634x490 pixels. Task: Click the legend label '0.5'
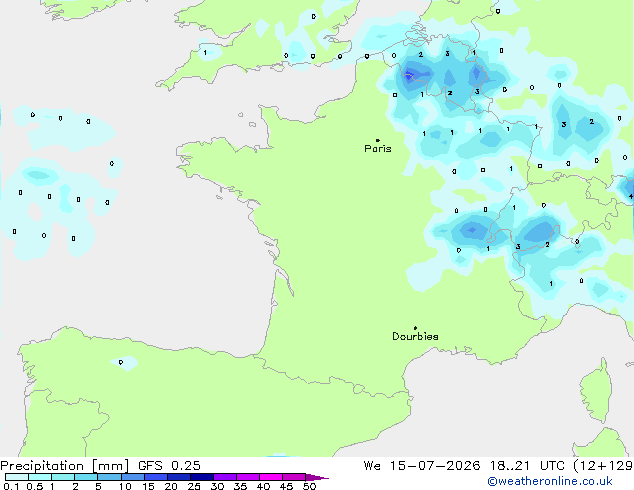(x=34, y=486)
